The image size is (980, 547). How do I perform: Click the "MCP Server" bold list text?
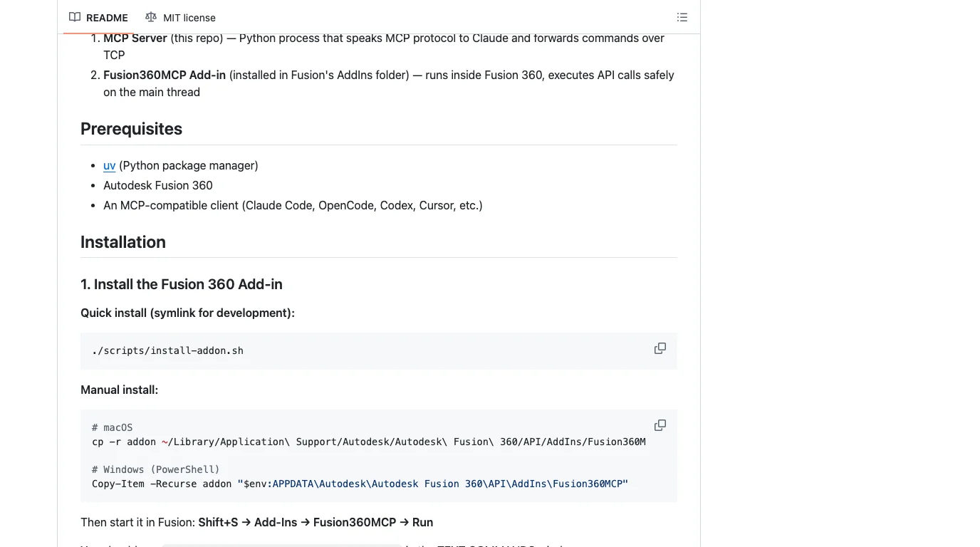tap(135, 38)
